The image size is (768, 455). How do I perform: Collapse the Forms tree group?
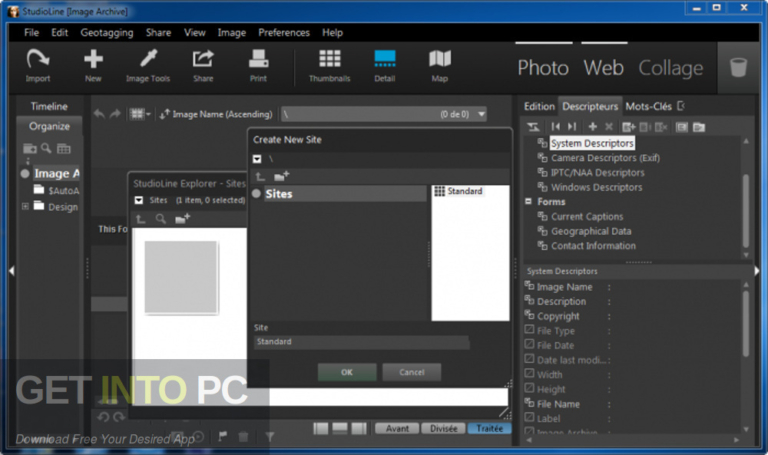coord(528,201)
